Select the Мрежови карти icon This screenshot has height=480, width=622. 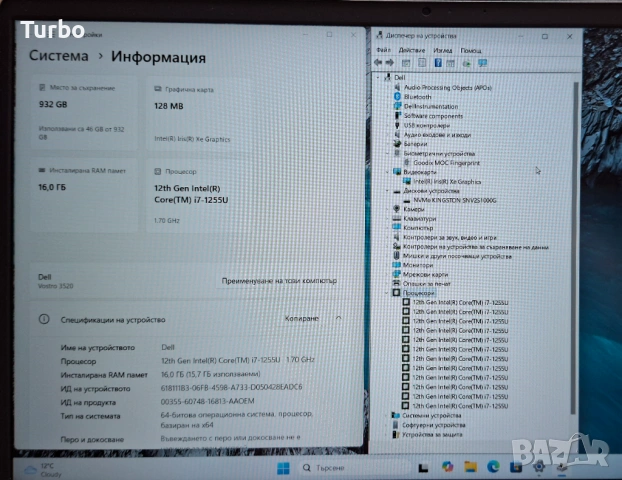pos(397,274)
